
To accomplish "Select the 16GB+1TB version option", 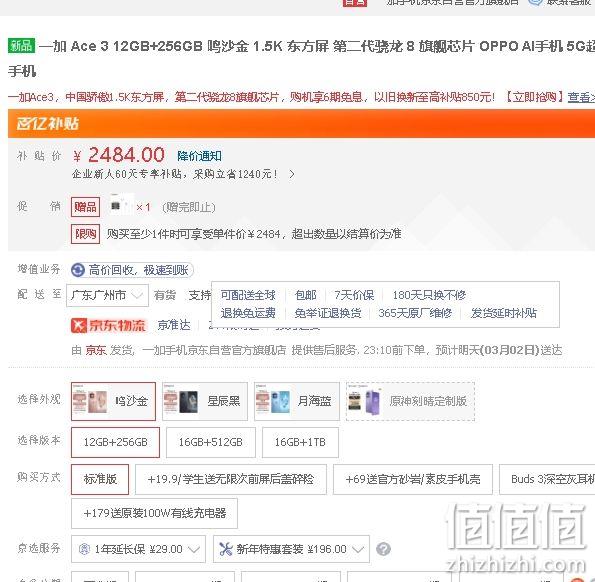I will point(300,442).
